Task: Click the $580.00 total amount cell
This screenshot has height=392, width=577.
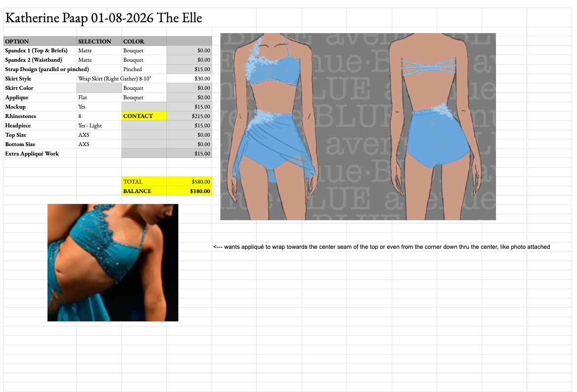Action: point(189,182)
